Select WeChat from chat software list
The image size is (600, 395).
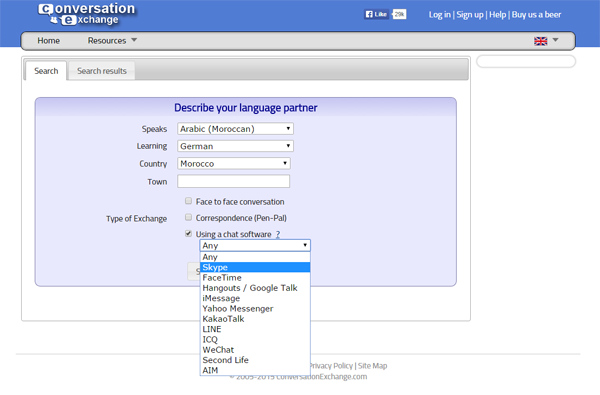[x=255, y=350]
